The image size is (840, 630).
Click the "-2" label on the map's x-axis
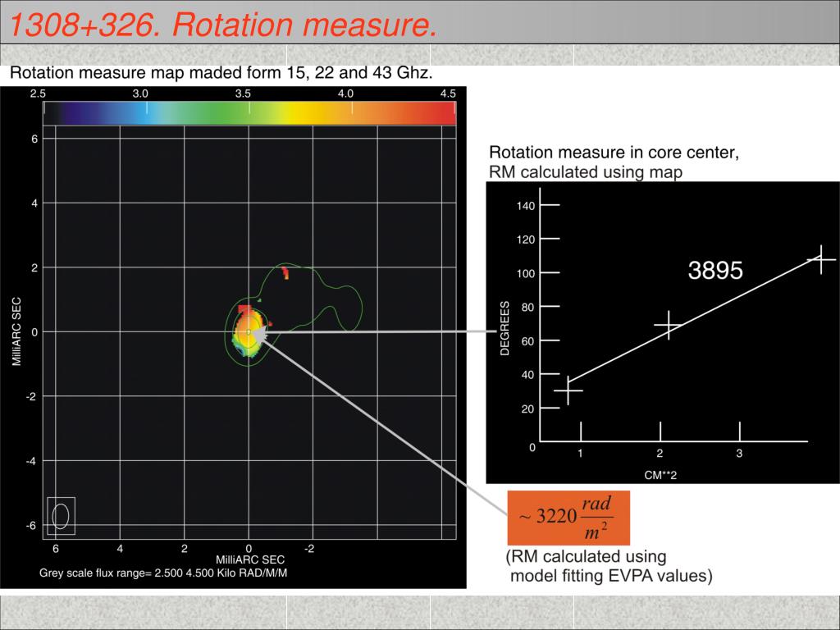[309, 549]
